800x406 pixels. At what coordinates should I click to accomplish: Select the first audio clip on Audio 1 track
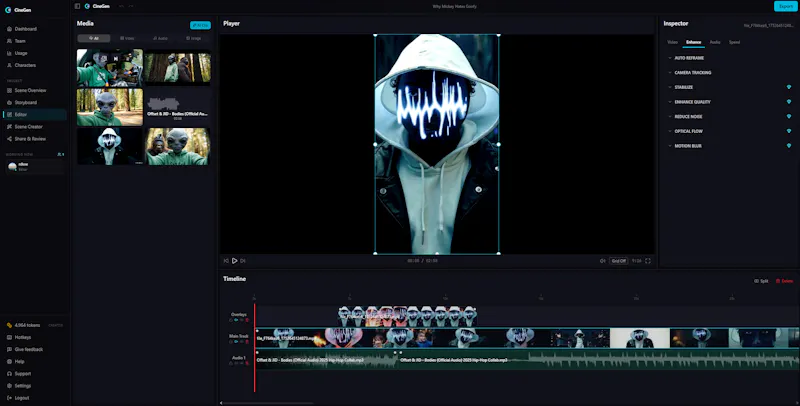(x=327, y=360)
